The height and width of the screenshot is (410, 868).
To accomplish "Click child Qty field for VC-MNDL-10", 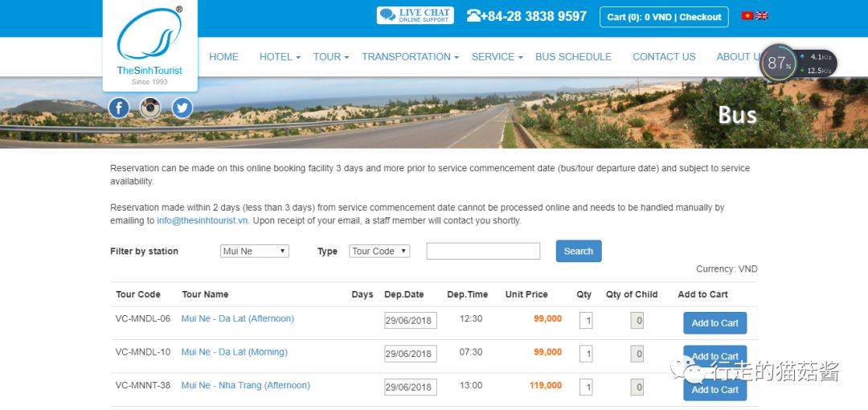I will pyautogui.click(x=637, y=354).
